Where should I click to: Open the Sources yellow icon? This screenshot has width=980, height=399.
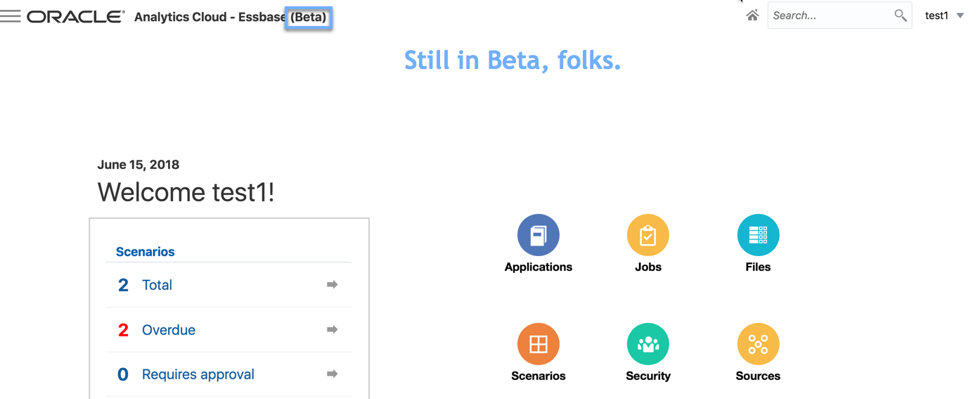[758, 344]
